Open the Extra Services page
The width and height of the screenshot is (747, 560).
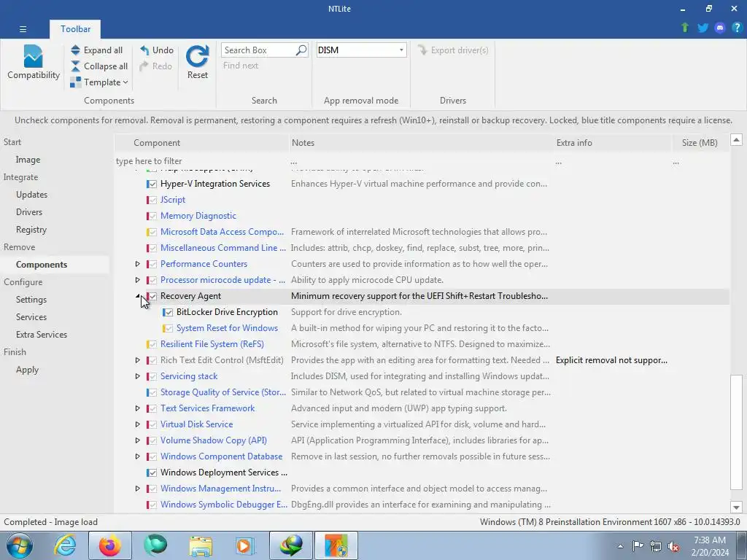(42, 335)
